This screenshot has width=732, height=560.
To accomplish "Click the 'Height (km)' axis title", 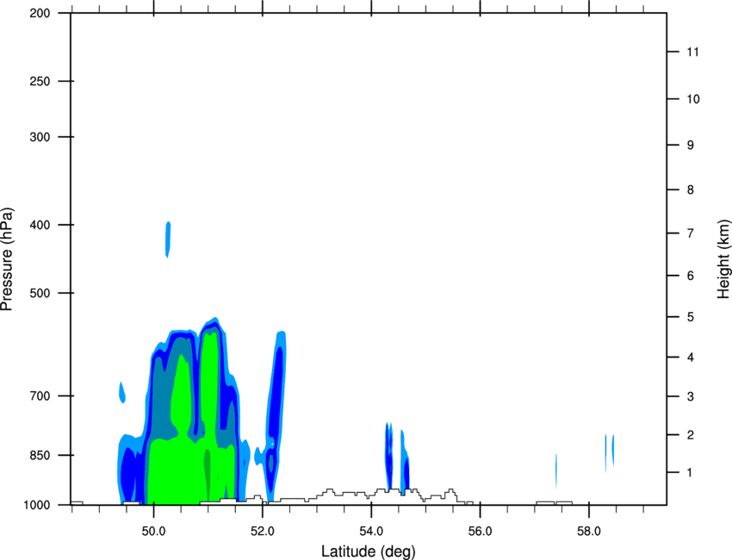I will point(723,258).
